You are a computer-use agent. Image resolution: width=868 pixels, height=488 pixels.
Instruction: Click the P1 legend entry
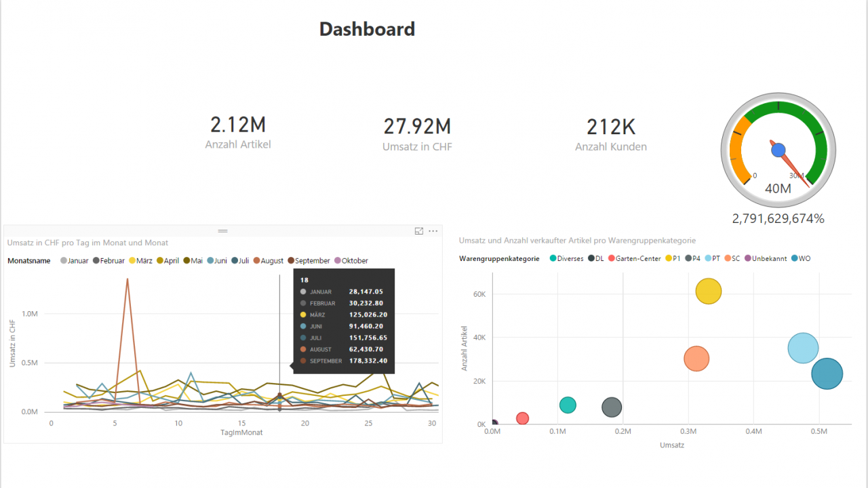673,258
